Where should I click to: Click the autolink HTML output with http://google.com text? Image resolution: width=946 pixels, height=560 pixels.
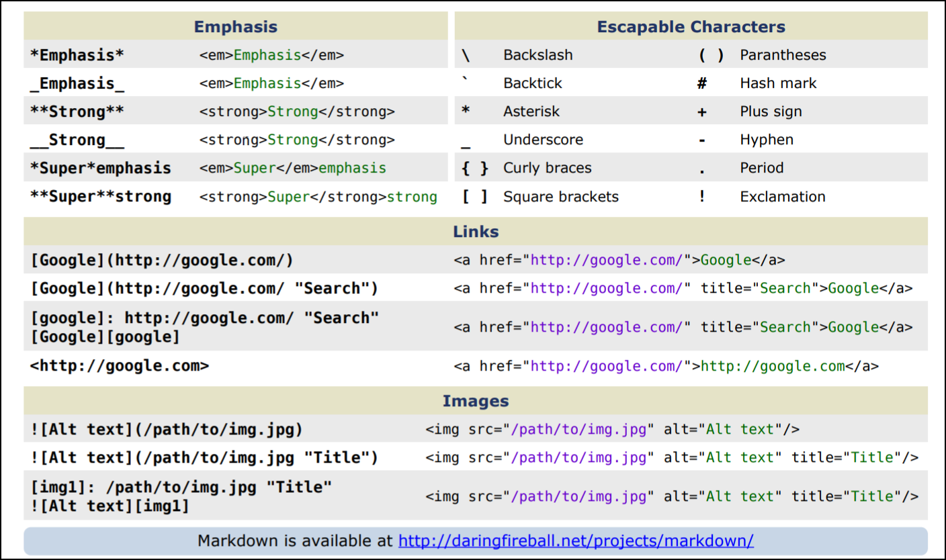(x=666, y=366)
